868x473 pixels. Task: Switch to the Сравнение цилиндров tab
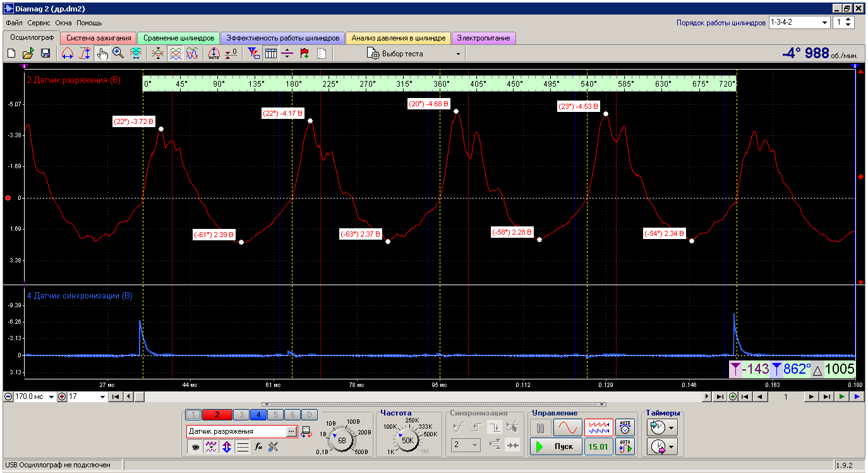click(179, 38)
